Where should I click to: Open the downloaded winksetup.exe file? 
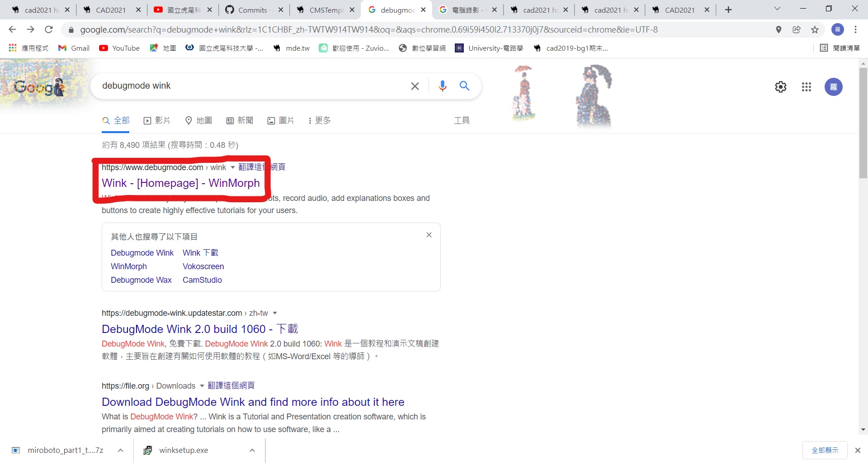pos(184,450)
